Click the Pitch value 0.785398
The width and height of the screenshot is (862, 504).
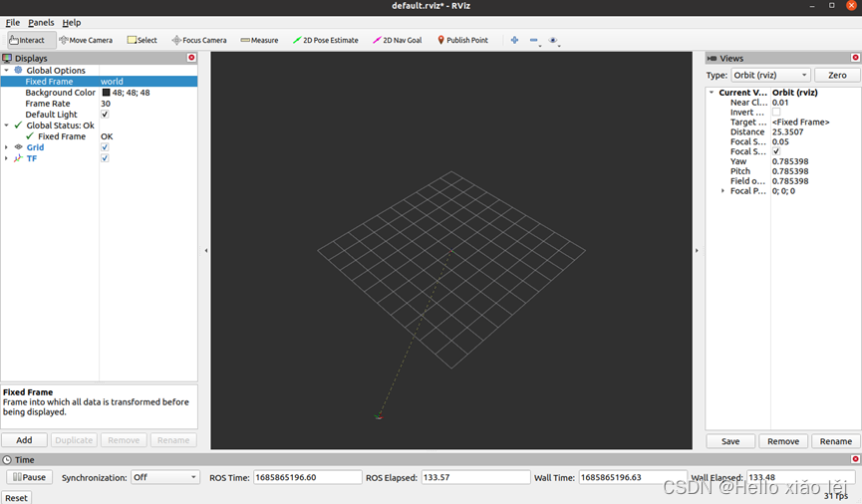[790, 171]
